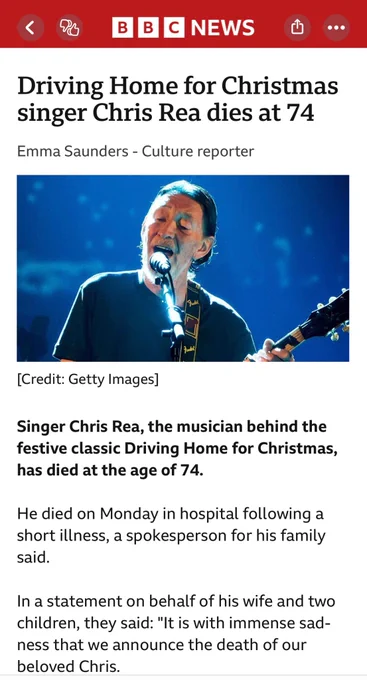367x680 pixels.
Task: Click the words 'beloved Chris' at the bottom
Action: [68, 666]
